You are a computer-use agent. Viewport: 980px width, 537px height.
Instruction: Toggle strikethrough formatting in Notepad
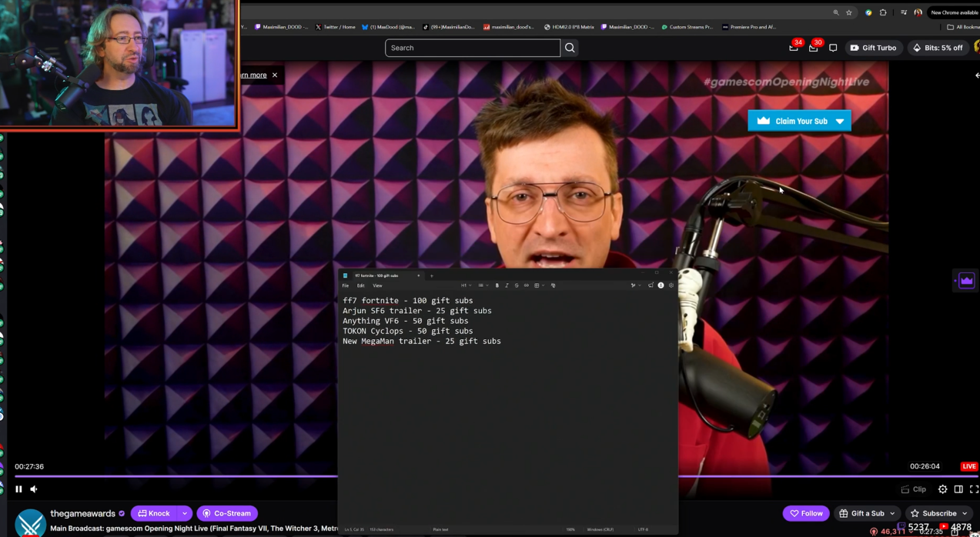(517, 285)
